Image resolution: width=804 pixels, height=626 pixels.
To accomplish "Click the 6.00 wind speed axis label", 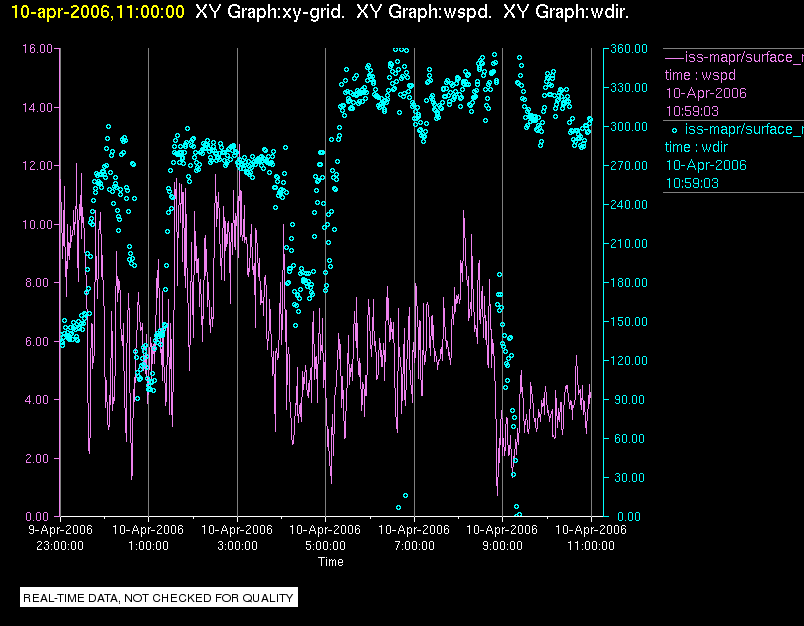I will click(x=39, y=342).
